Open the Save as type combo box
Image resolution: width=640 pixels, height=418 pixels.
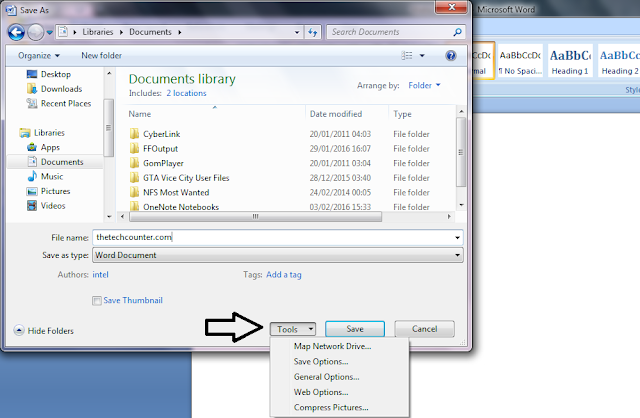[278, 255]
